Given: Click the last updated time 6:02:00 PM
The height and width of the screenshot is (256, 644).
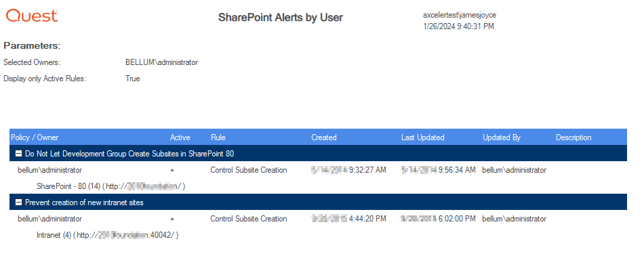Looking at the screenshot, I should (x=457, y=219).
